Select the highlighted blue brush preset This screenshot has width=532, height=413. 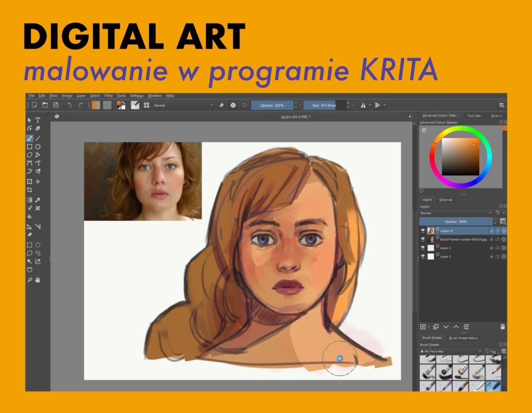point(494,386)
